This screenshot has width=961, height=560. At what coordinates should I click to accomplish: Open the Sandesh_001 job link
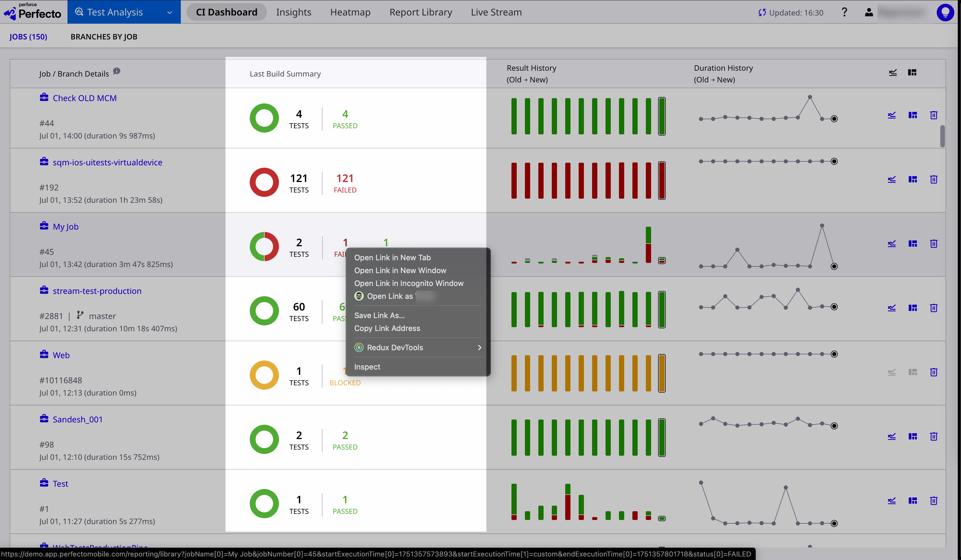[x=77, y=419]
